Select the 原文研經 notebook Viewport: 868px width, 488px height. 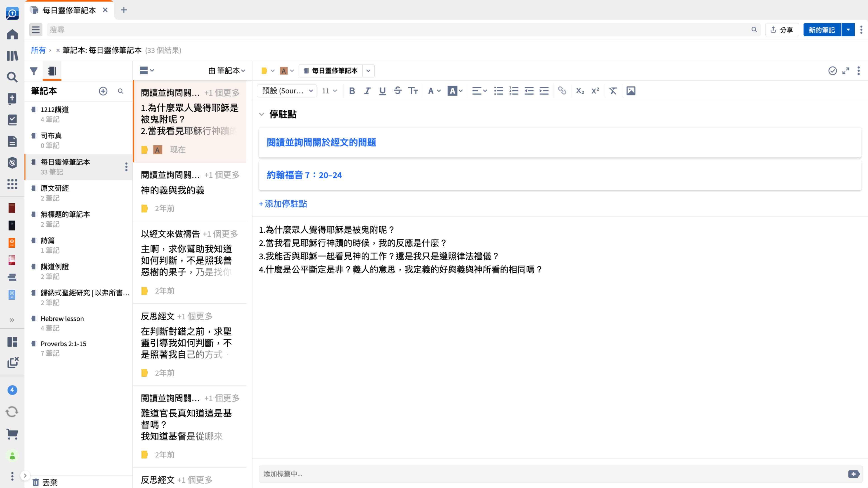coord(54,188)
